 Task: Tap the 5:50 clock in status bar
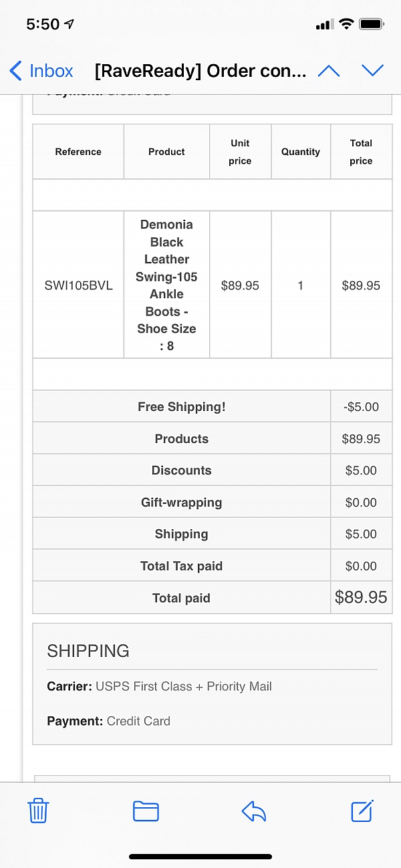[x=43, y=25]
